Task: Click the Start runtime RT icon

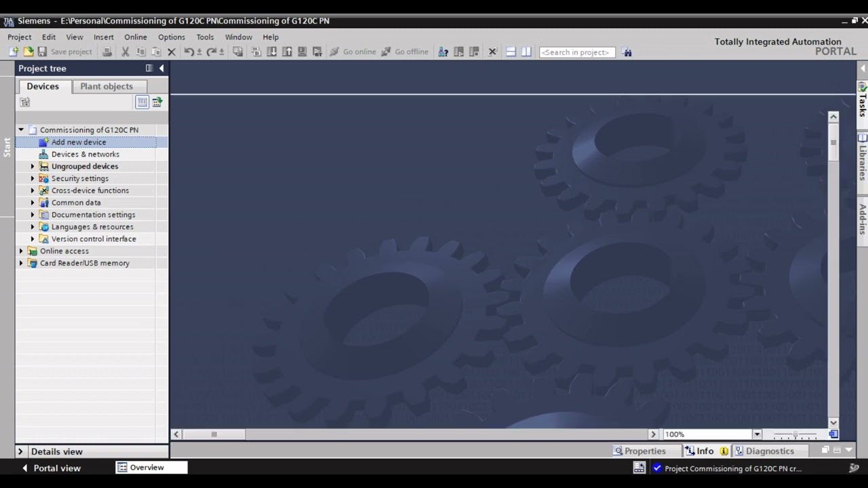Action: click(x=317, y=52)
